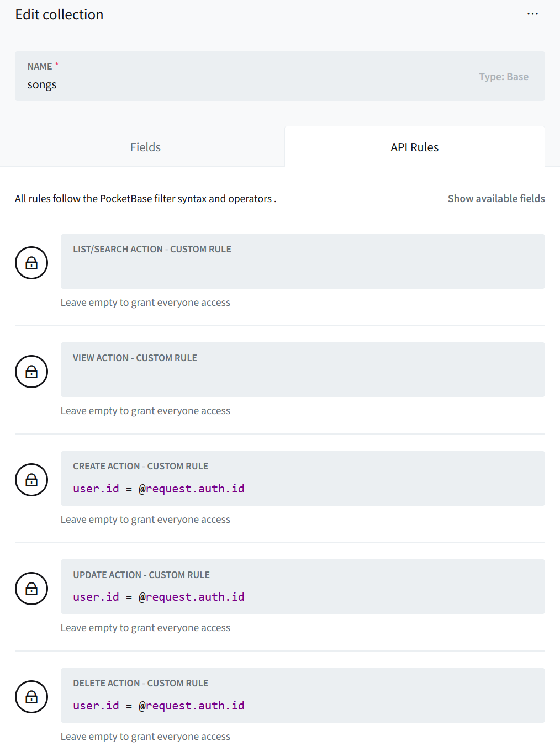Click the View action custom rule input
The width and height of the screenshot is (560, 752).
pos(303,379)
